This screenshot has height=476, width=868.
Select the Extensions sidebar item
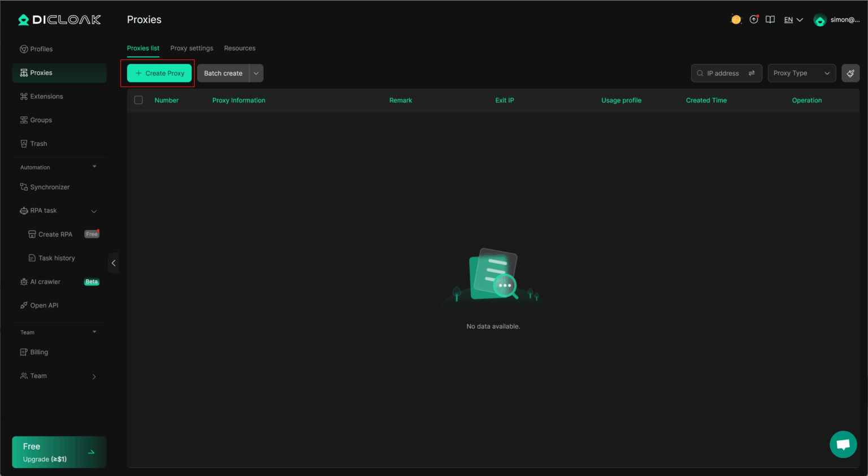pos(45,96)
